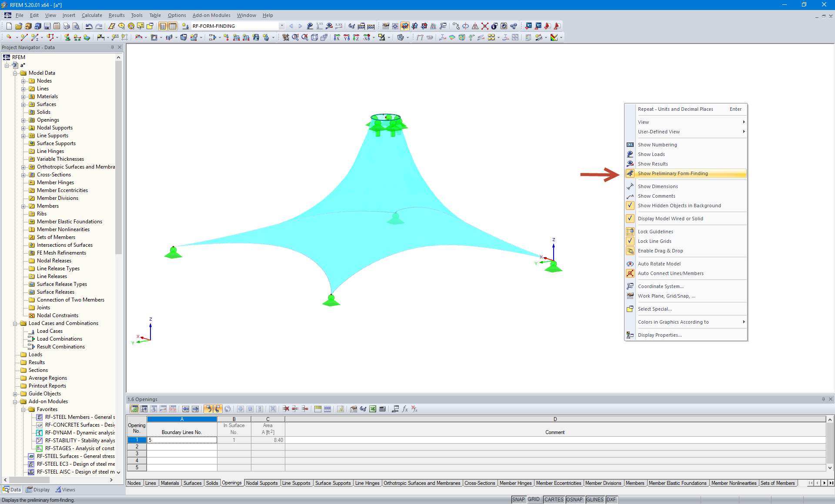Click the Save icon in toolbar
835x504 pixels.
click(47, 26)
